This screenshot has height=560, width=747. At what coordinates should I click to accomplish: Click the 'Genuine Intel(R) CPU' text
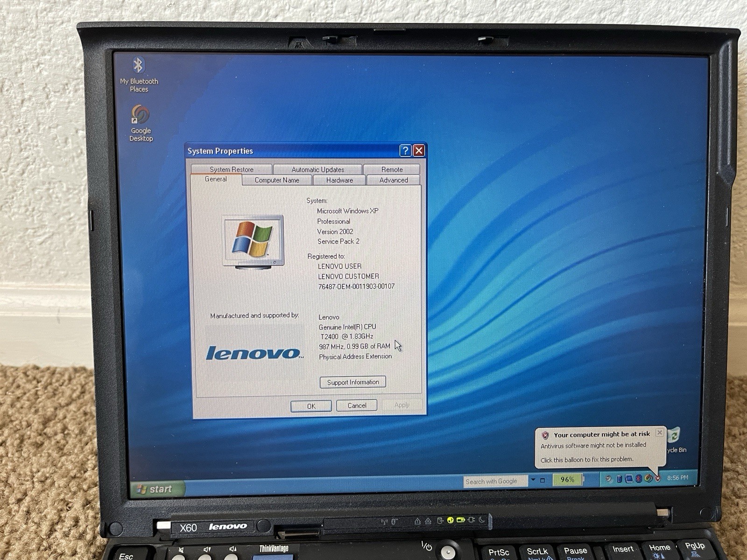coord(347,327)
